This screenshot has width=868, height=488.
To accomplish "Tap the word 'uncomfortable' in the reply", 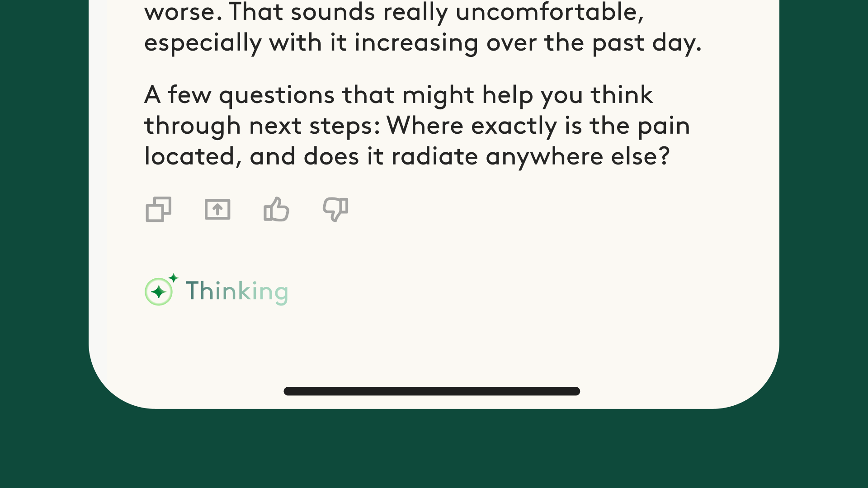I will [549, 13].
